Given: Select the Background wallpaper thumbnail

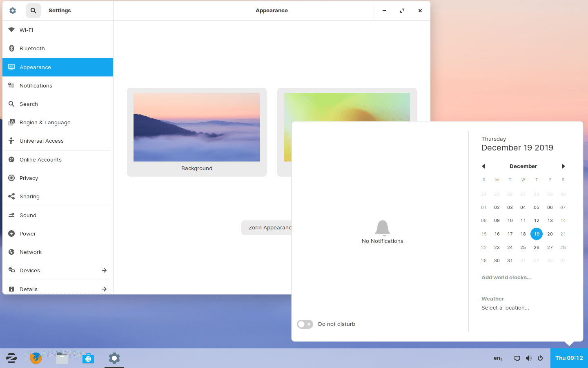Looking at the screenshot, I should coord(196,127).
